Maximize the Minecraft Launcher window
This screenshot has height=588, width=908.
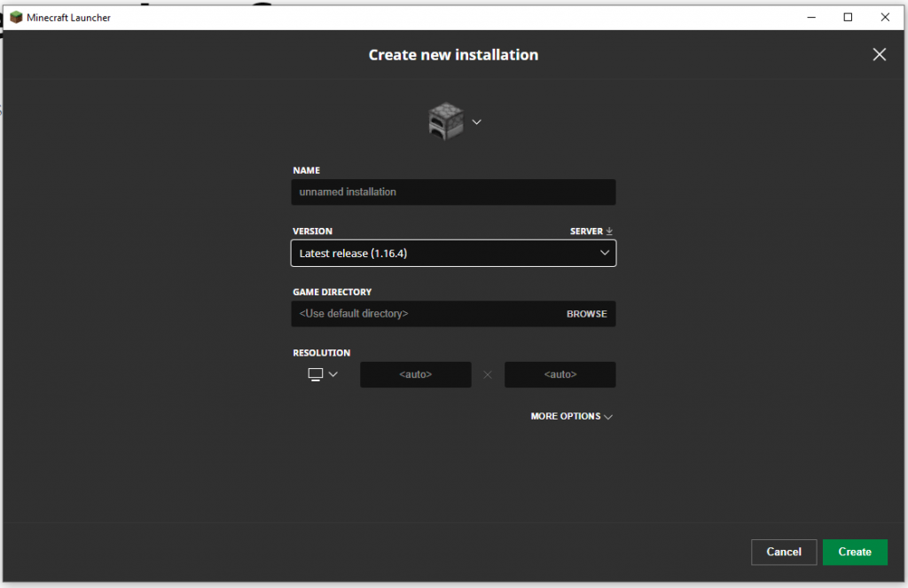tap(848, 17)
